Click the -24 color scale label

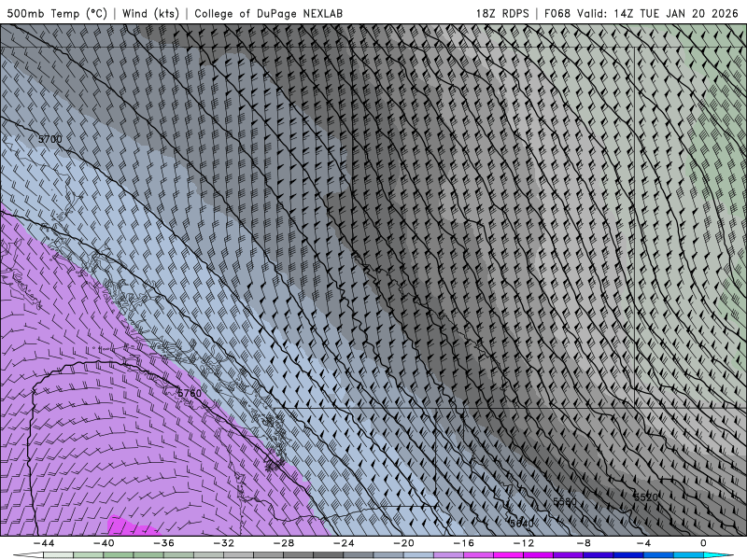point(344,543)
